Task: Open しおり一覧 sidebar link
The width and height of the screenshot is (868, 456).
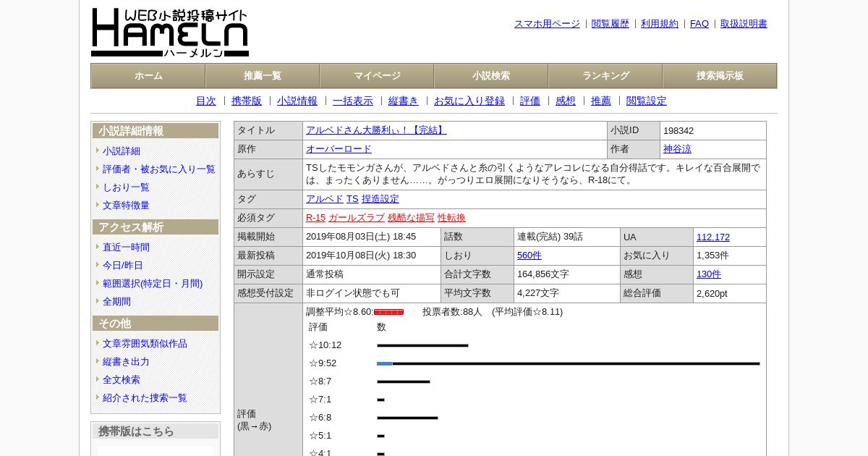Action: coord(126,187)
